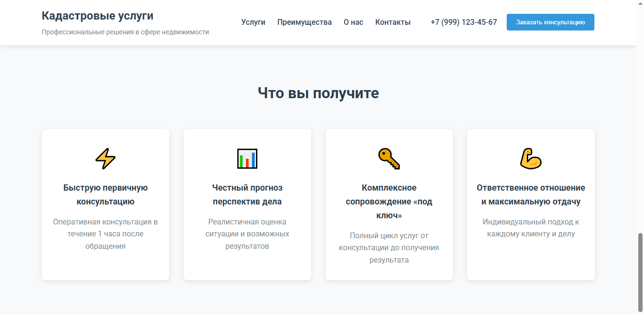
Task: Open the Контакты page
Action: coord(393,22)
